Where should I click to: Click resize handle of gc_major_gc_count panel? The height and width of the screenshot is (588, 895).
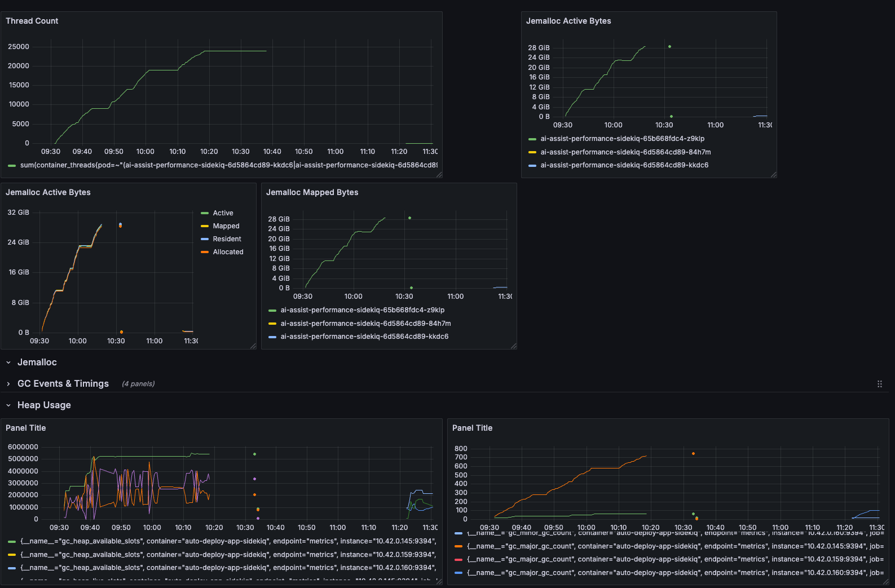tap(885, 581)
